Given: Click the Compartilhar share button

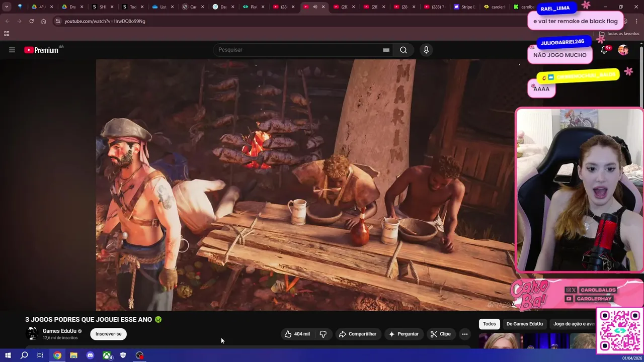Looking at the screenshot, I should [x=358, y=334].
